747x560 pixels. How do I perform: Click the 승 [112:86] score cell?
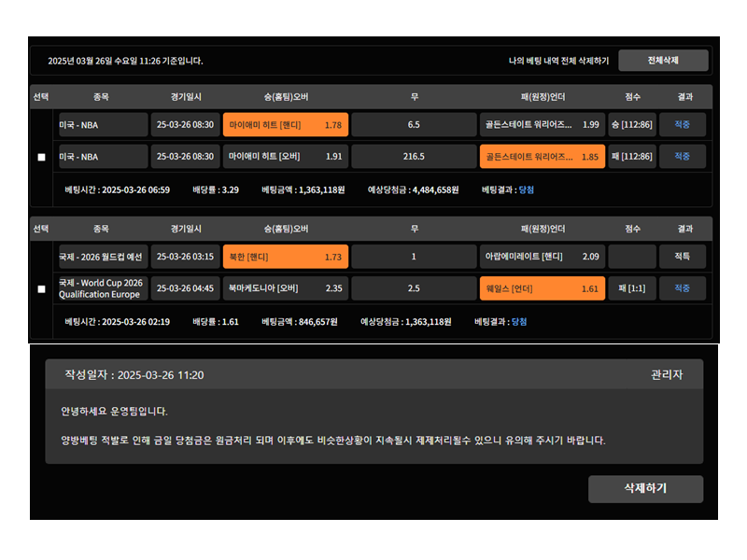632,125
